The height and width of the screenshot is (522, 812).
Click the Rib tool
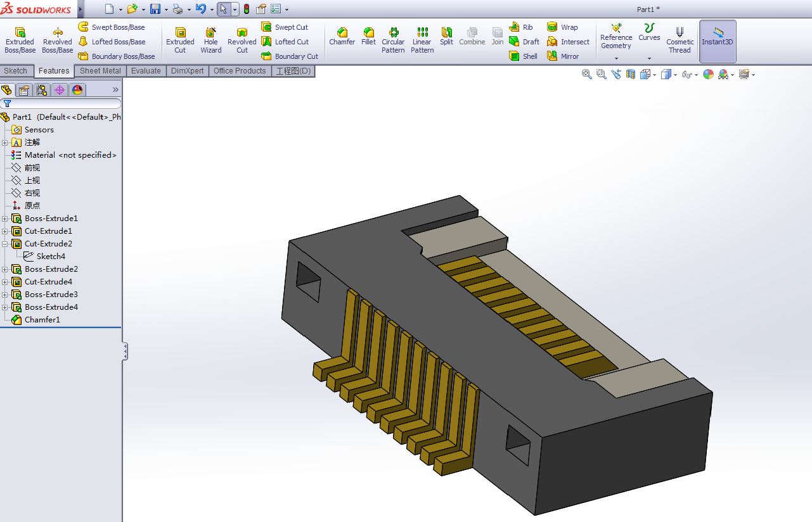point(521,27)
